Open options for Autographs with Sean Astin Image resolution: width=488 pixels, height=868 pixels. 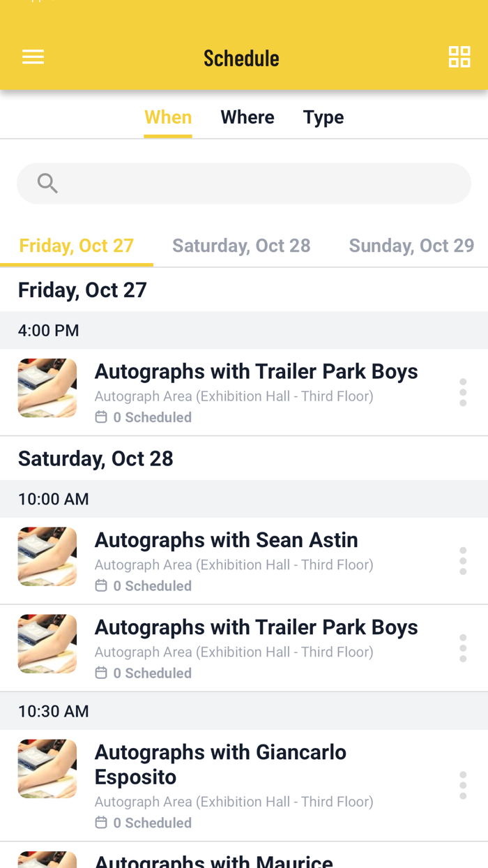(463, 561)
